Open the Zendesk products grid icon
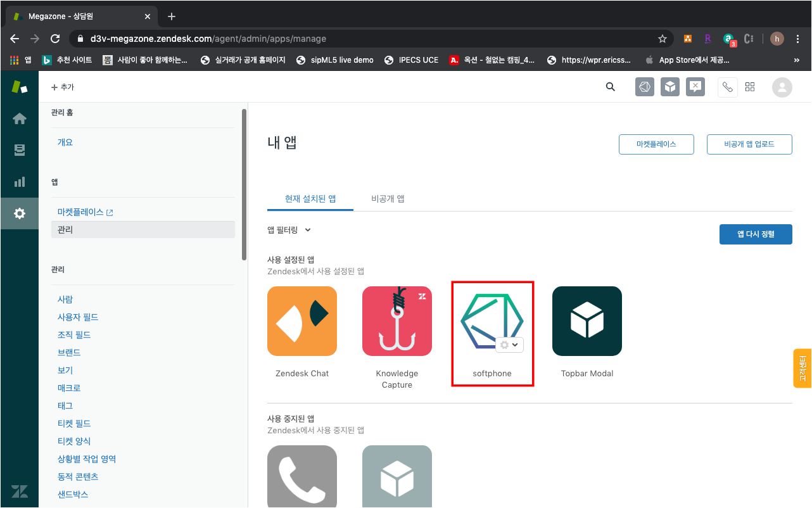This screenshot has height=508, width=812. click(750, 87)
